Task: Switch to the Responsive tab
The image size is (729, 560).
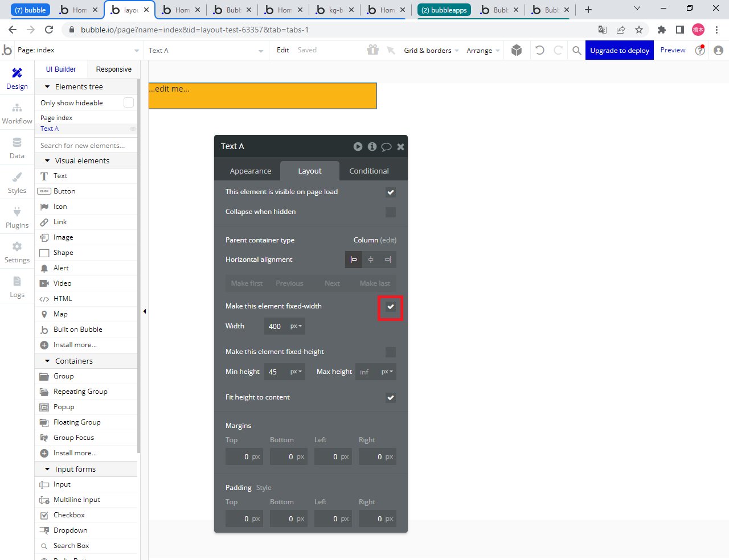Action: (113, 69)
